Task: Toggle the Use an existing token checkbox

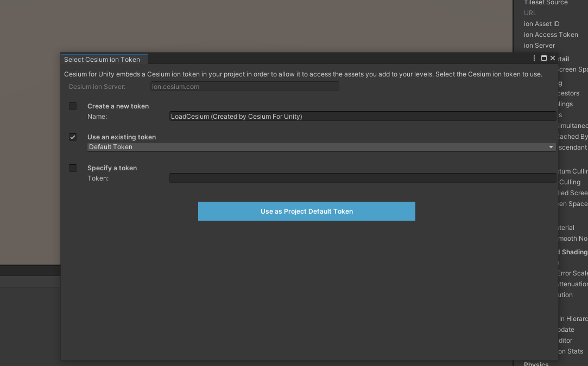Action: tap(73, 137)
